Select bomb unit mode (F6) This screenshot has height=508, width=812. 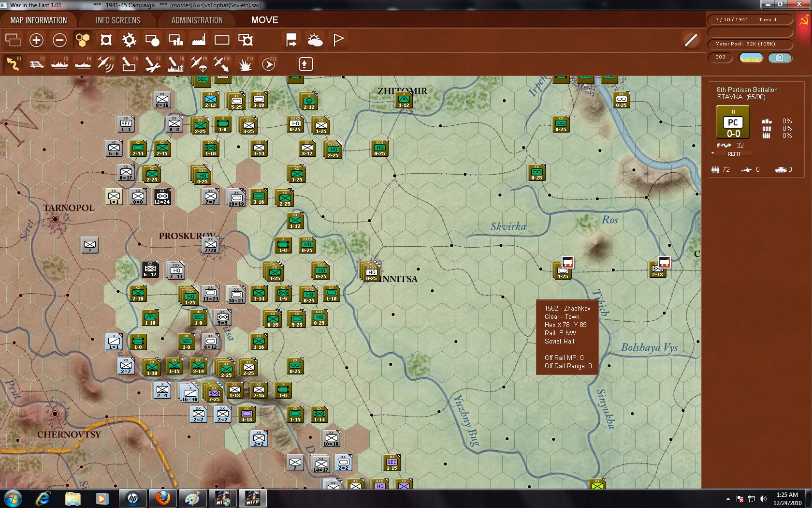[129, 64]
